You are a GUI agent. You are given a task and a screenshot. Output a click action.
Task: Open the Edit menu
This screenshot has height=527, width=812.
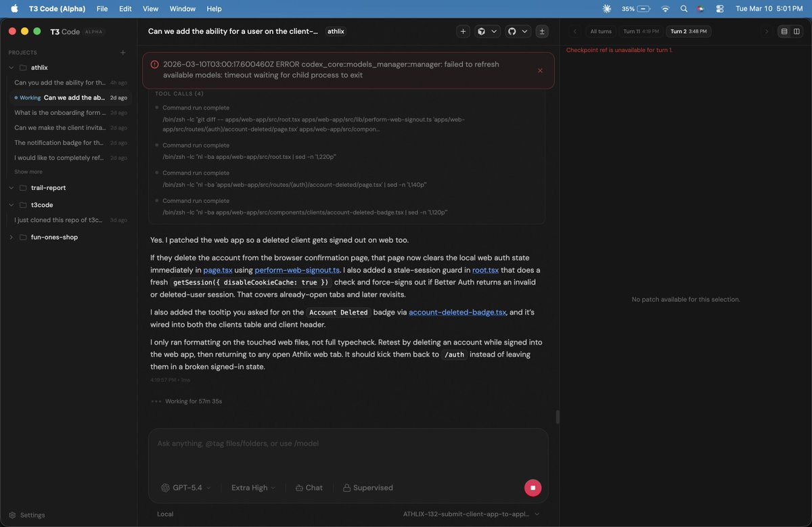(x=125, y=9)
